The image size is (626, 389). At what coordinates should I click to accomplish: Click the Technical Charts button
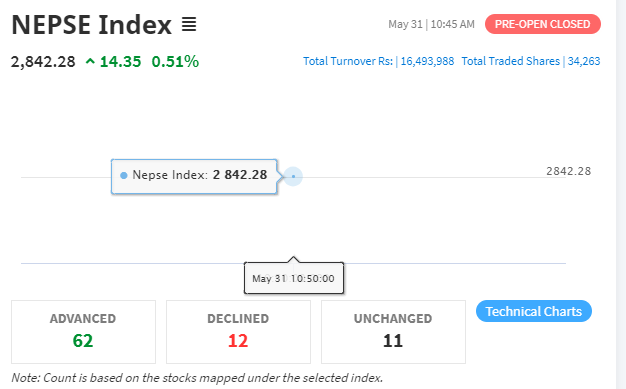point(534,311)
